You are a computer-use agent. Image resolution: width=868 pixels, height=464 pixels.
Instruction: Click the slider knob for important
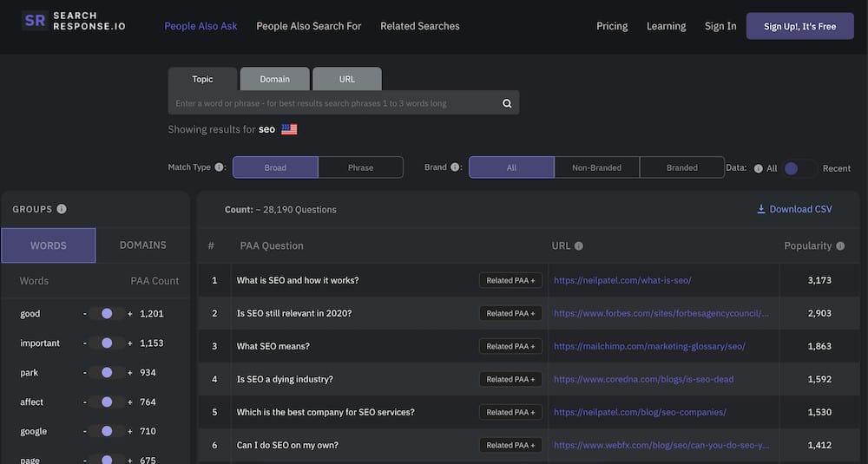coord(107,343)
